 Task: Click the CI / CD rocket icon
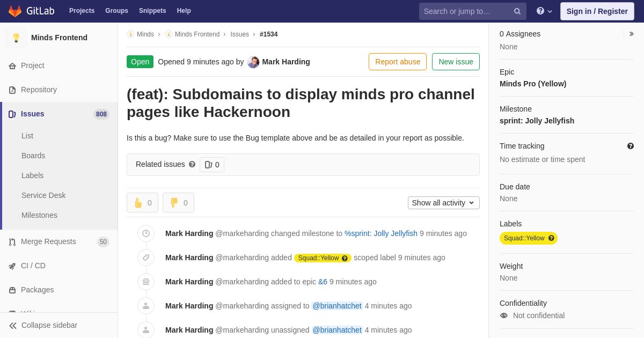pyautogui.click(x=12, y=266)
